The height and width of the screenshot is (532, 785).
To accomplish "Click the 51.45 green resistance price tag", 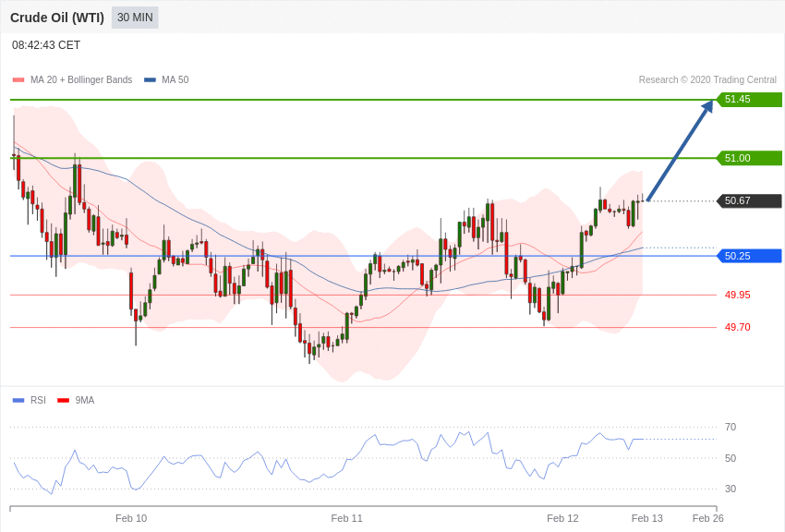I will click(750, 99).
